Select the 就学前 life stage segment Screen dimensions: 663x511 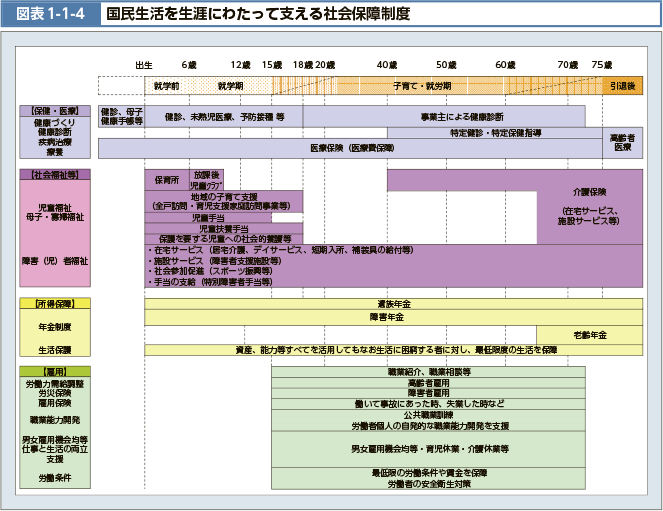(166, 86)
